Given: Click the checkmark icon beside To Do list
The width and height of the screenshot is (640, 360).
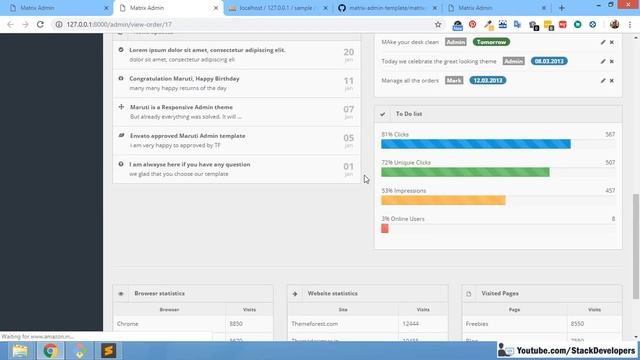Looking at the screenshot, I should click(382, 114).
